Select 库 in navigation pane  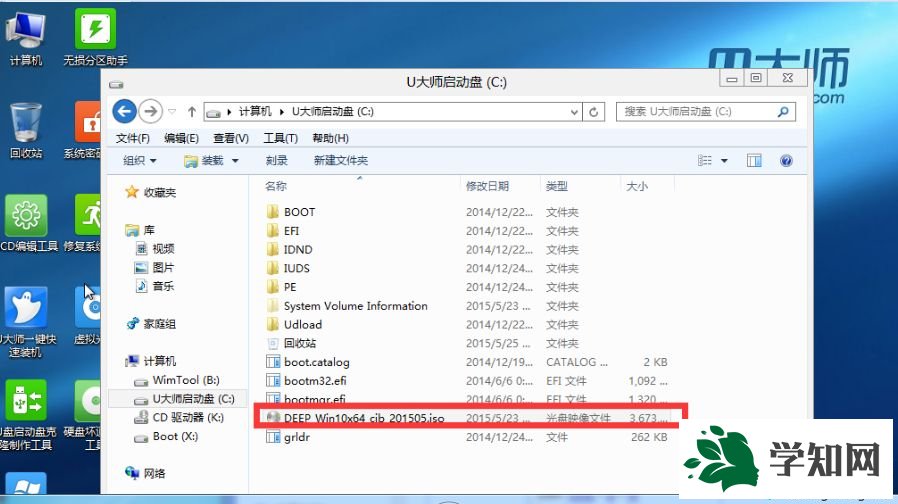click(140, 230)
